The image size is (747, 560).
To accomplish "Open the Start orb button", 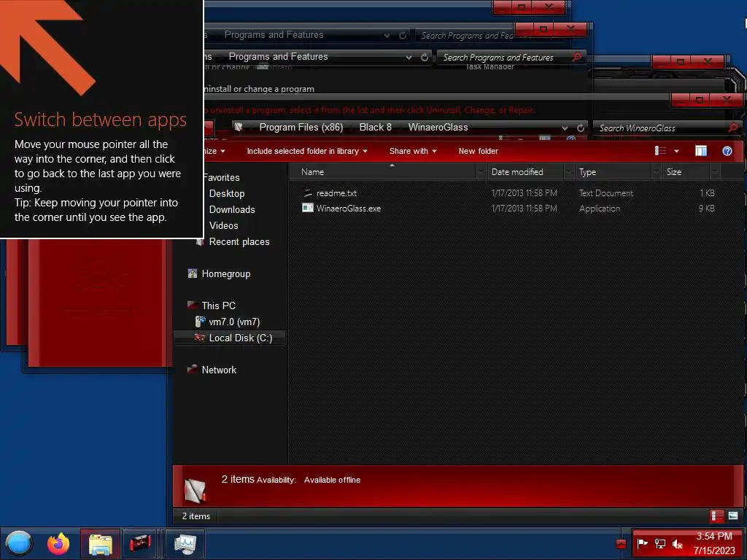I will pos(18,543).
